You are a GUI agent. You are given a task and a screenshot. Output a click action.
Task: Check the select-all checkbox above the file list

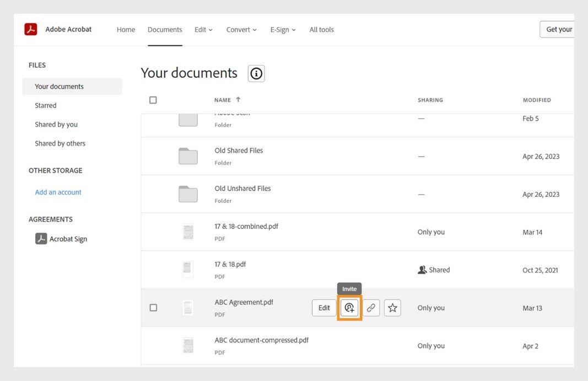(153, 99)
